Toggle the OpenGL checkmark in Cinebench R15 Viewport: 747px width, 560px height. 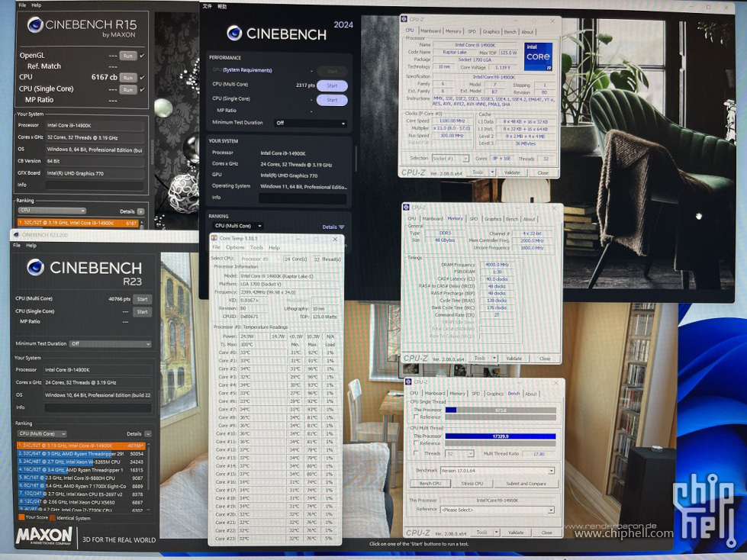pos(142,56)
